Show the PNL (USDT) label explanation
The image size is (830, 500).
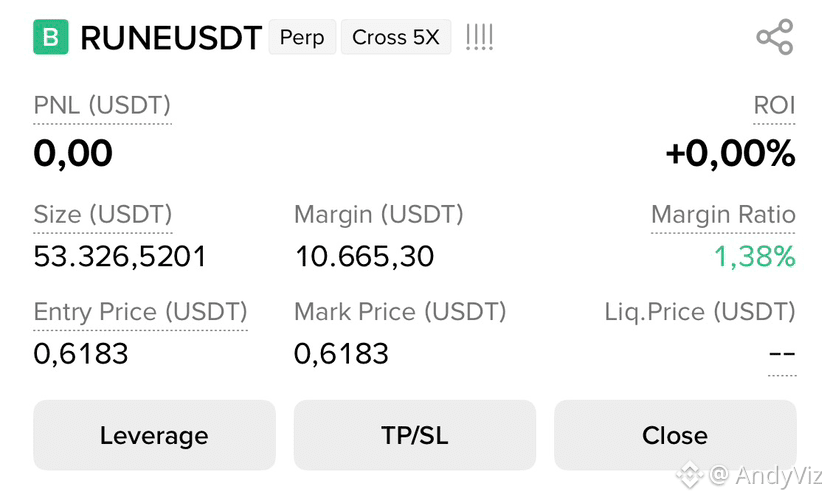point(102,106)
